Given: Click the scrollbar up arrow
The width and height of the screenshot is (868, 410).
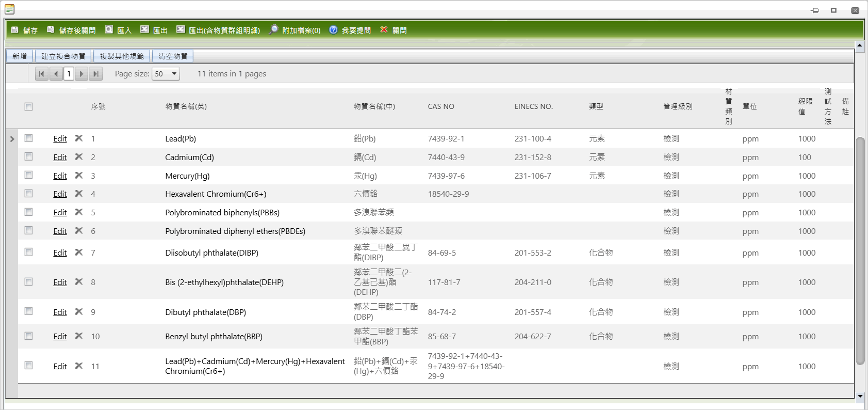Looking at the screenshot, I should pos(860,45).
